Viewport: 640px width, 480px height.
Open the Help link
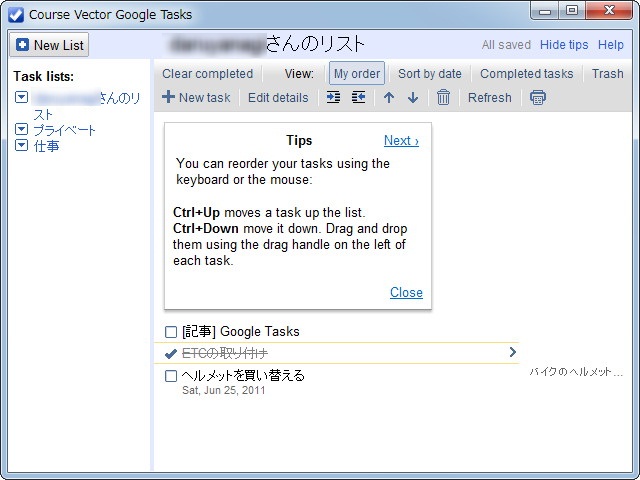[x=611, y=44]
